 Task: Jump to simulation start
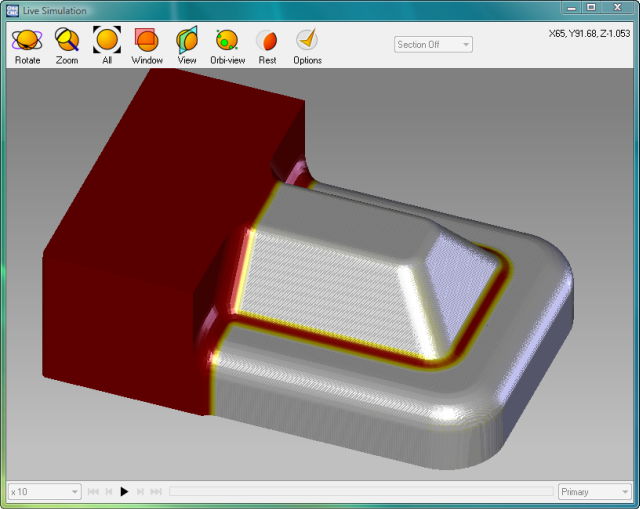pyautogui.click(x=93, y=492)
